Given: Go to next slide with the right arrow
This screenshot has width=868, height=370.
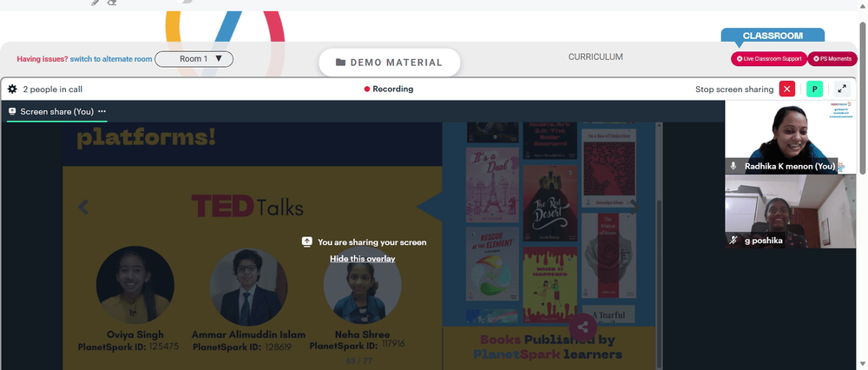Looking at the screenshot, I should click(x=635, y=208).
